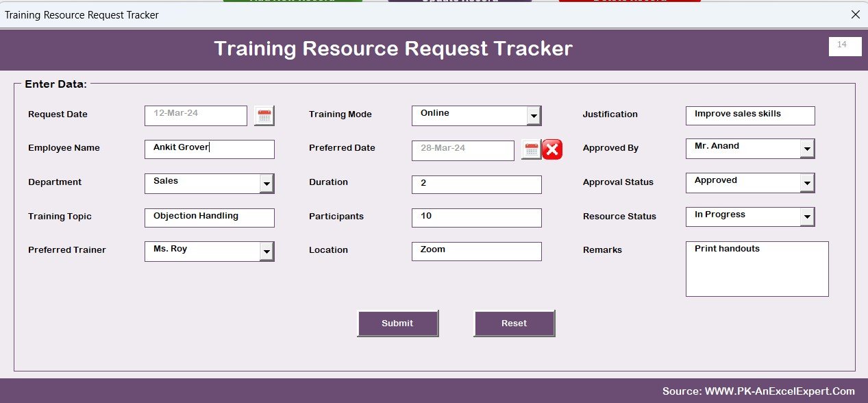Screen dimensions: 868x403
Task: Focus the Request Date field
Action: coord(196,116)
